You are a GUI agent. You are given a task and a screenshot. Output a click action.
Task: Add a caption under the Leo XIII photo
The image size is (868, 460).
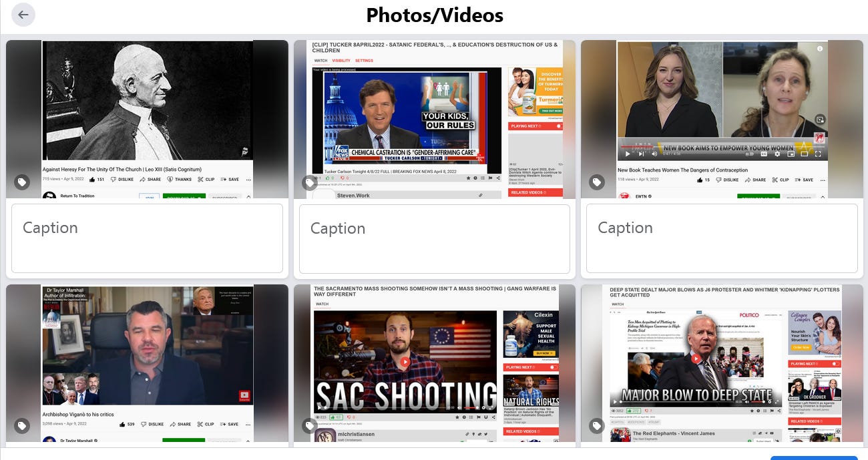pos(147,238)
